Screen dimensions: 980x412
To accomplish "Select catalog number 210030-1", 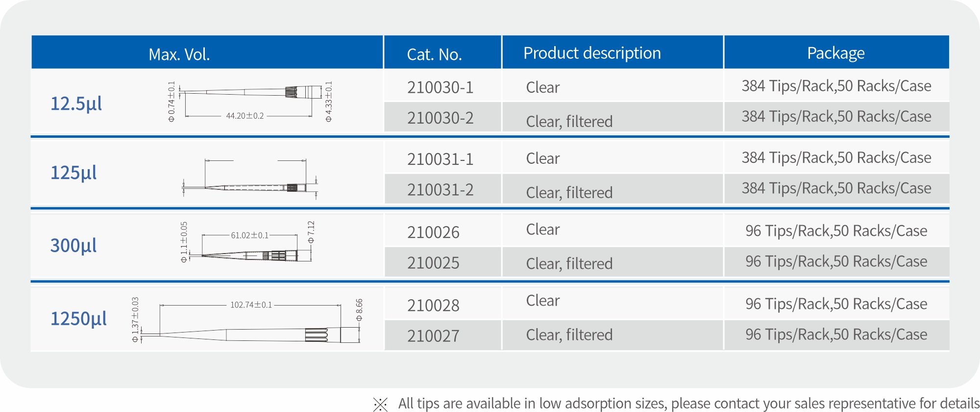I will [x=440, y=87].
